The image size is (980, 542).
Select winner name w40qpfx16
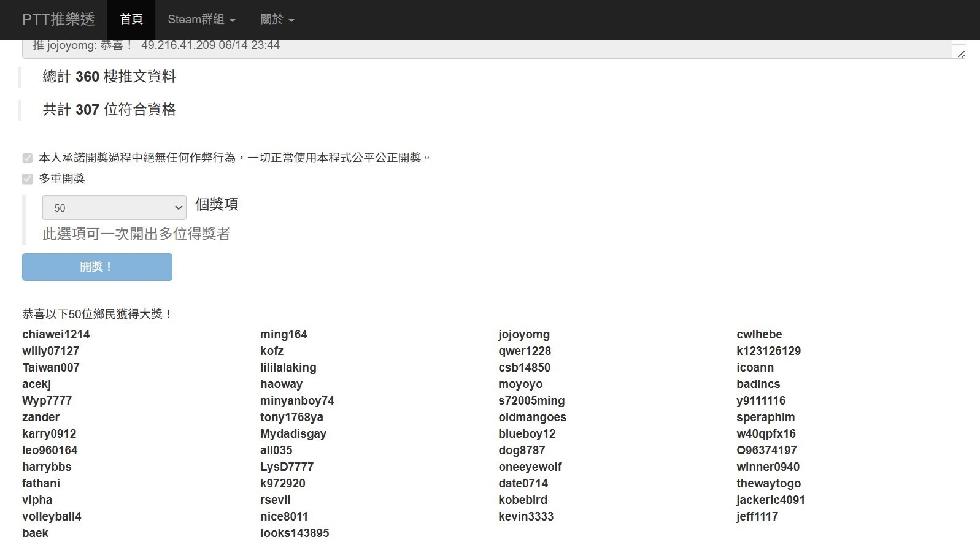click(x=766, y=434)
